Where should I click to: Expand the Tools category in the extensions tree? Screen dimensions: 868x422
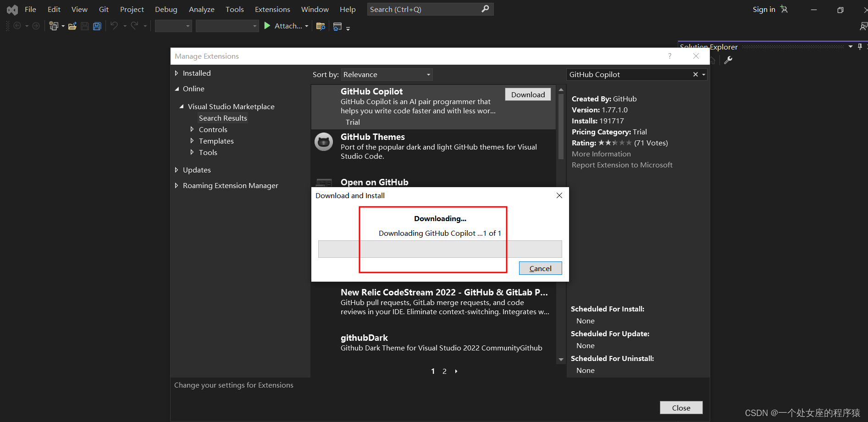click(192, 152)
